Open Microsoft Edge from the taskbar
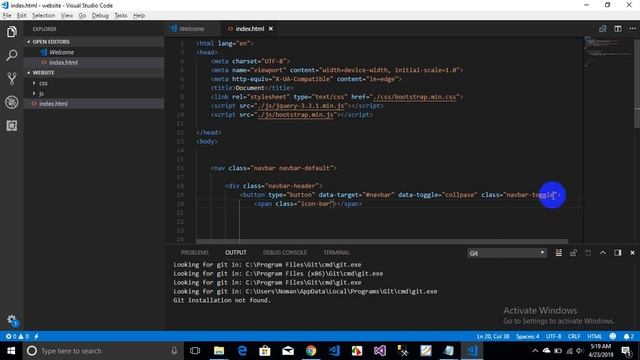Image resolution: width=640 pixels, height=360 pixels. [242, 351]
